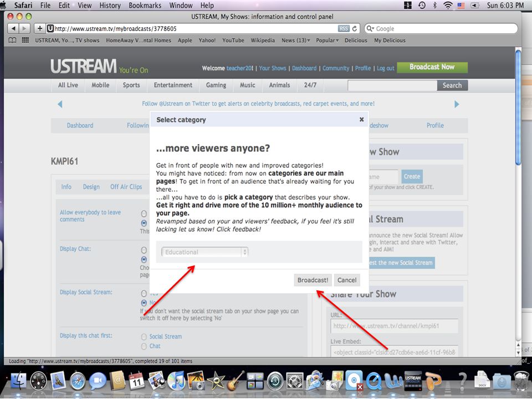Select No for Display Social Stream

144,303
